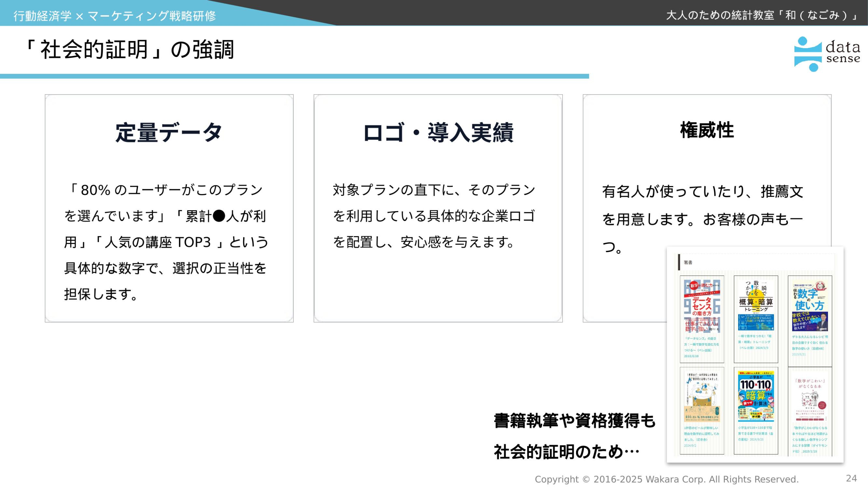Click the データセンスの磨き方 book cover
Screen dimensions: 868x488
pyautogui.click(x=702, y=306)
